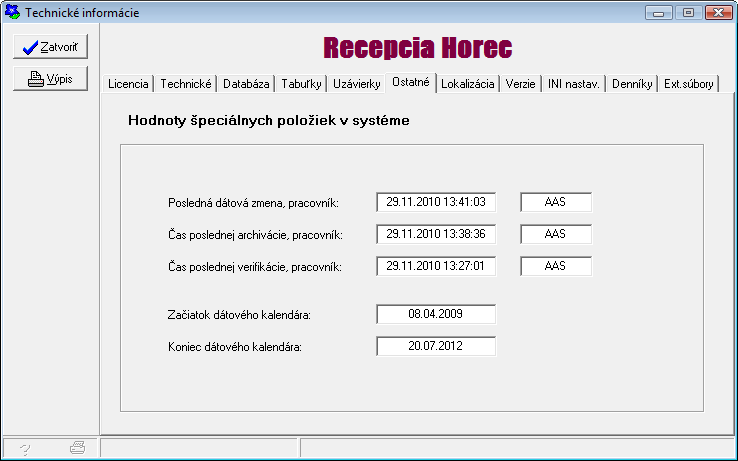Click the last data change timestamp field

[435, 202]
